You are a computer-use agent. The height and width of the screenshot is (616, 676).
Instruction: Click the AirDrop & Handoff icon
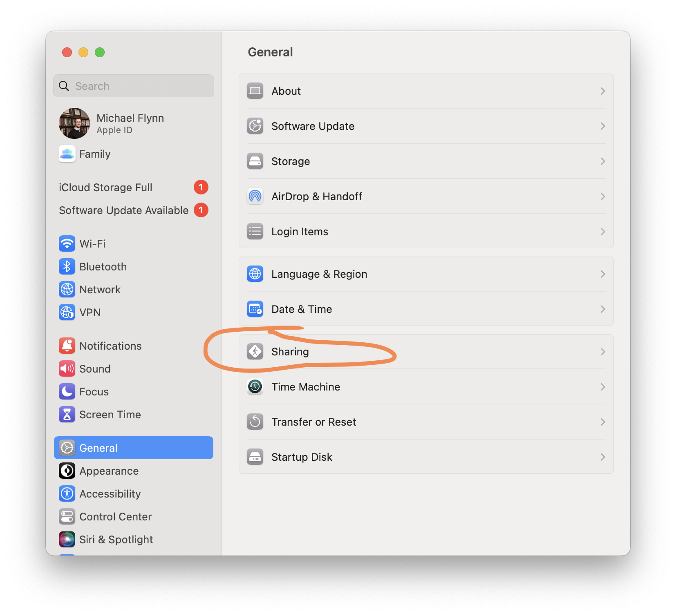pos(255,196)
